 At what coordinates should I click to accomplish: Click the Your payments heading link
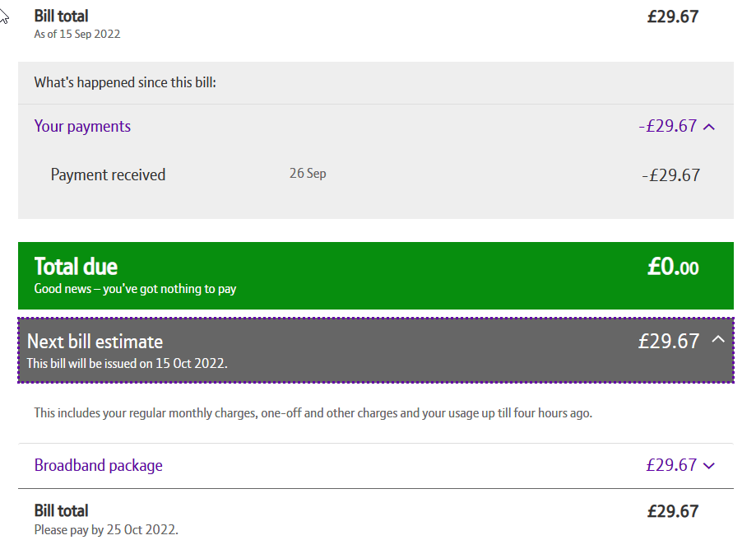(82, 126)
